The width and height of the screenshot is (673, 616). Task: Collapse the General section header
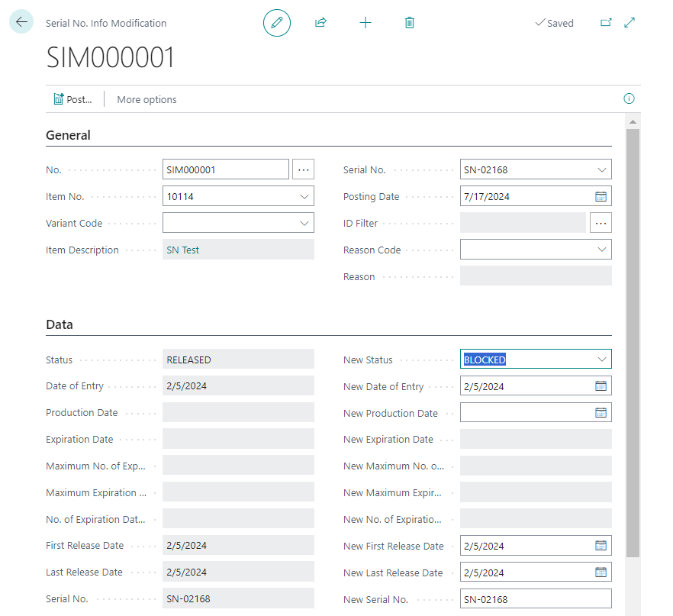click(x=68, y=135)
